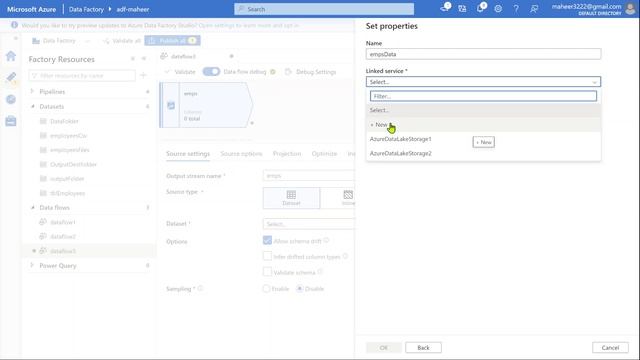Switch to Projection tab

click(287, 153)
